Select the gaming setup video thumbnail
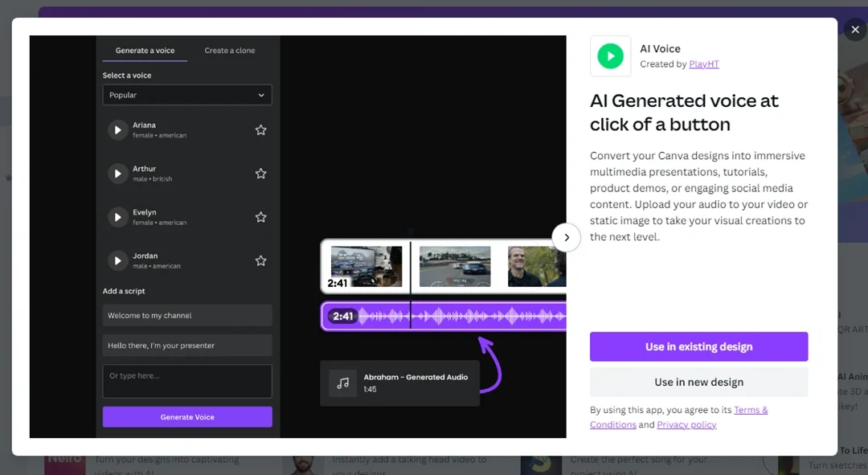The image size is (868, 475). coord(366,266)
